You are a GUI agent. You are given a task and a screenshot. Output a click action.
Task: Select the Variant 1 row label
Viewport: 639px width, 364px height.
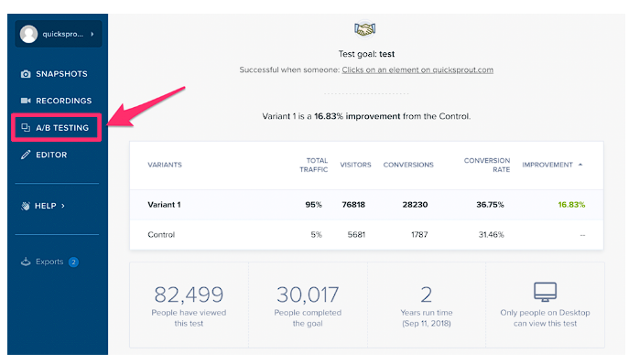point(164,205)
